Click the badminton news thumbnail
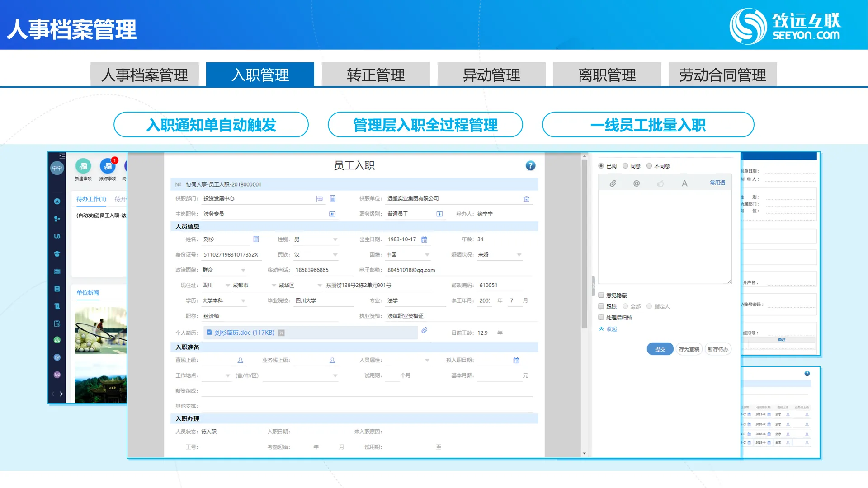The width and height of the screenshot is (868, 488). point(100,330)
